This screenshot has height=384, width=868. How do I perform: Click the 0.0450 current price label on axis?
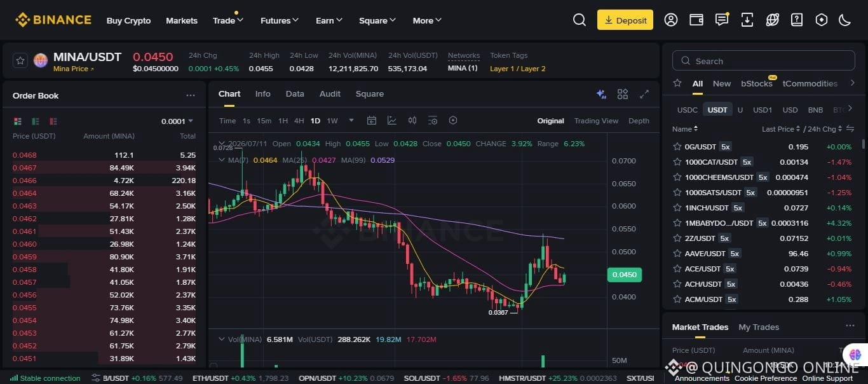click(625, 275)
